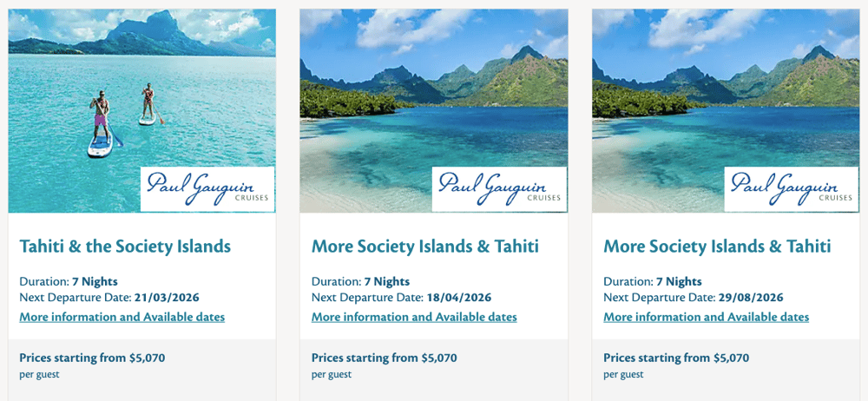Open the 'More Society Islands & Tahiti' title above the 18/04/2026 departure

[425, 247]
